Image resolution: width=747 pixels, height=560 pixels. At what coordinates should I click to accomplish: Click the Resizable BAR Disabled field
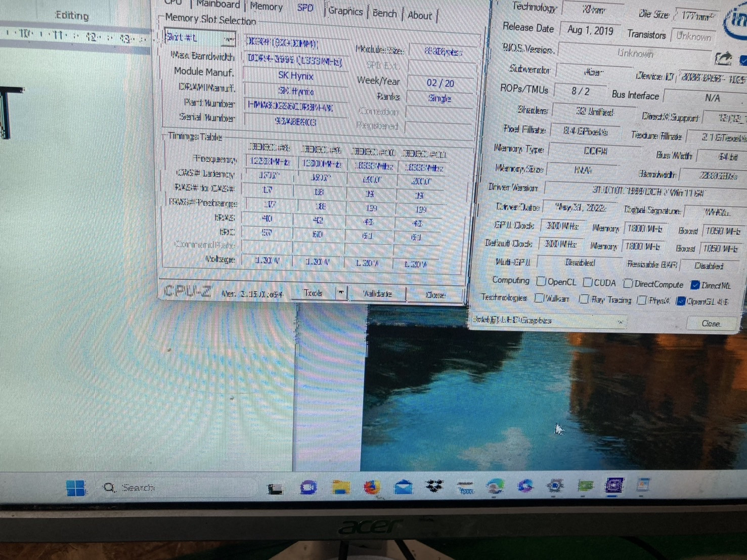[x=710, y=265]
